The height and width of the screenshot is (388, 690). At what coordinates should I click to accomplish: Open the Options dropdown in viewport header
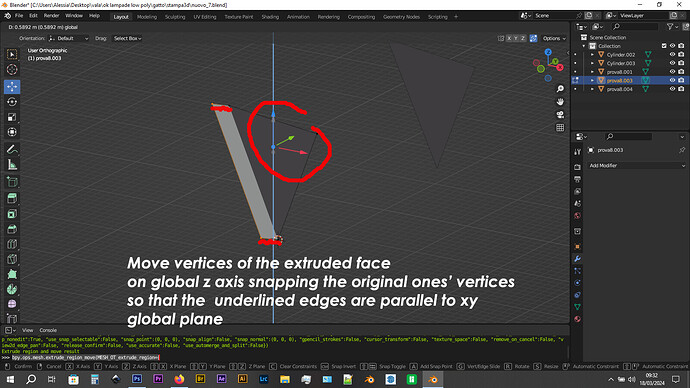[x=554, y=38]
